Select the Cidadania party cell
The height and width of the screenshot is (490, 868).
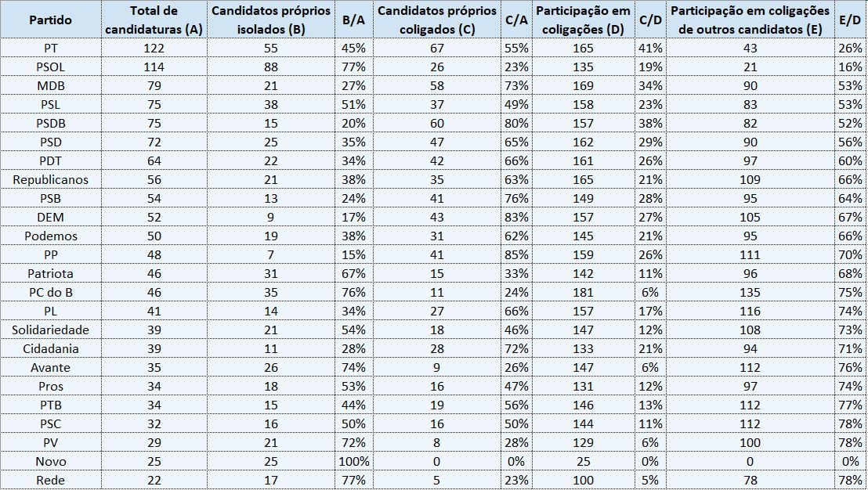(51, 348)
